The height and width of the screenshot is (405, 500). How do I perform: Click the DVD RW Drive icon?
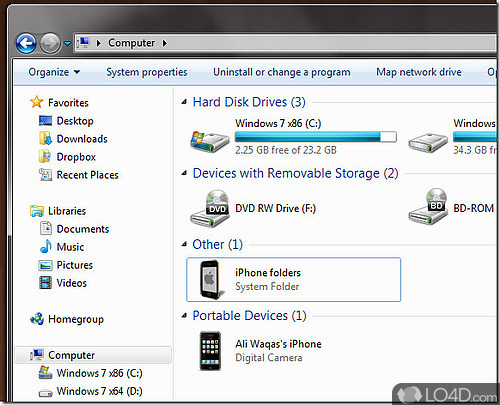(x=210, y=209)
